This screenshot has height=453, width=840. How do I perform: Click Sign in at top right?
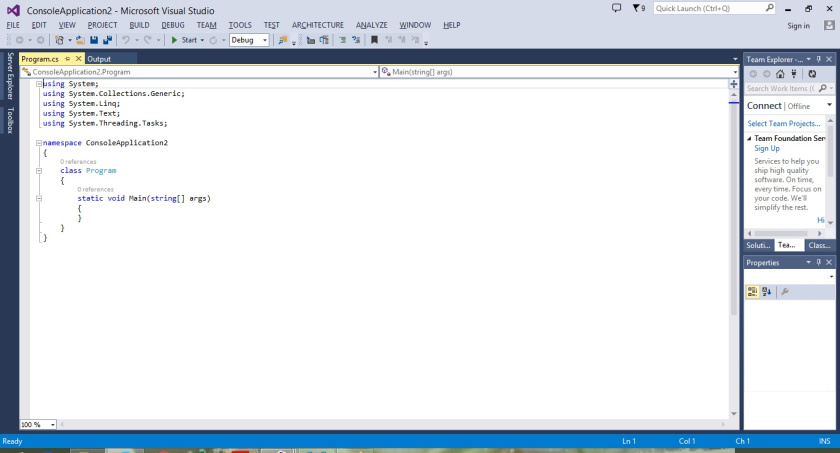click(x=798, y=26)
